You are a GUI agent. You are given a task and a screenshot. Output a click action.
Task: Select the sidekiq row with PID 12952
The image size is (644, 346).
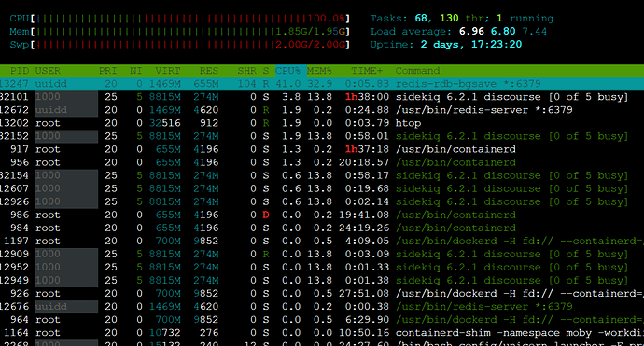coord(322,268)
